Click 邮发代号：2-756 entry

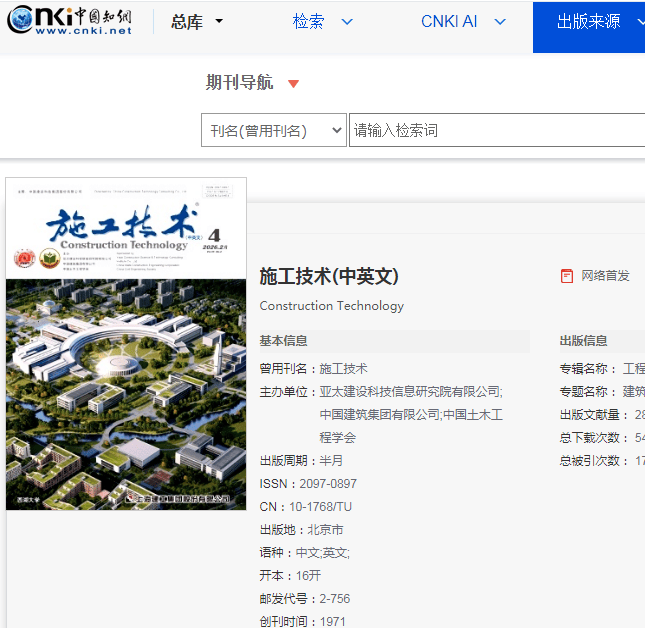[305, 599]
